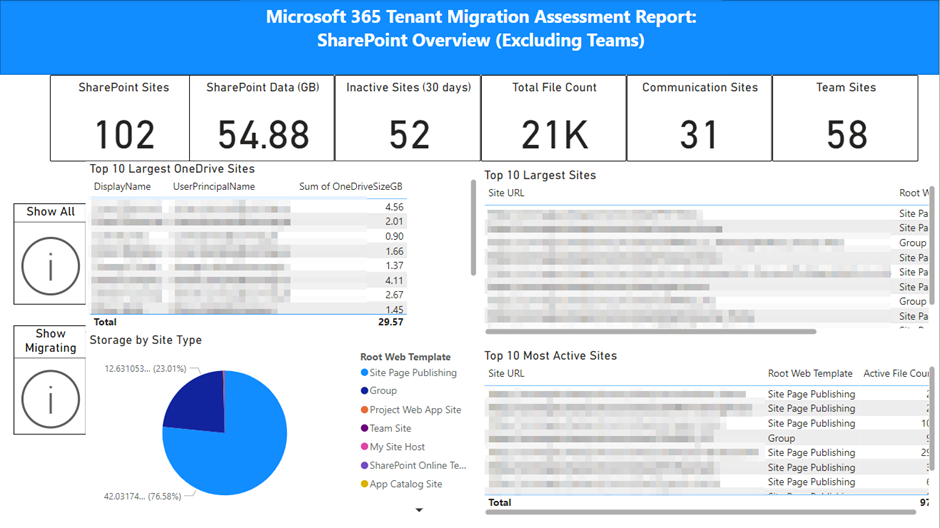Viewport: 940px width, 528px height.
Task: Sort Top 10 Largest Sites by Site URL
Action: (x=506, y=194)
